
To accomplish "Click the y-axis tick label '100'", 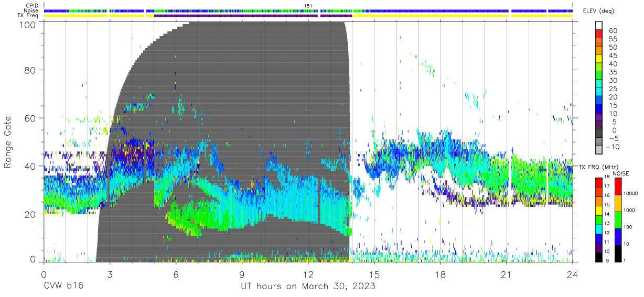I will click(x=27, y=25).
